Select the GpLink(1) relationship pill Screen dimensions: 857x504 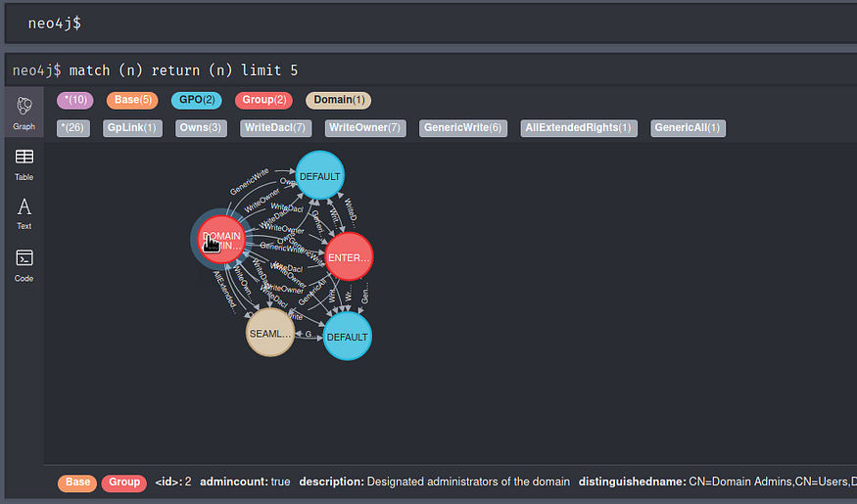[x=132, y=128]
